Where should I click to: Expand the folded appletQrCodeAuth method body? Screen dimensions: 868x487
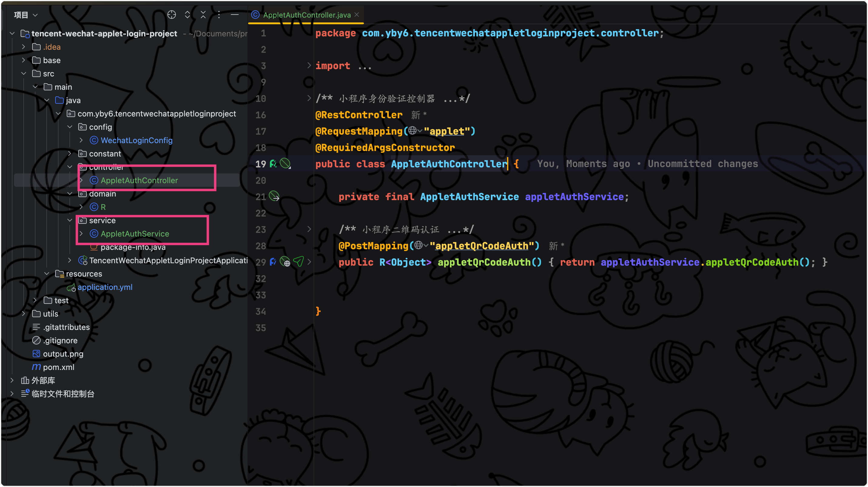(309, 262)
